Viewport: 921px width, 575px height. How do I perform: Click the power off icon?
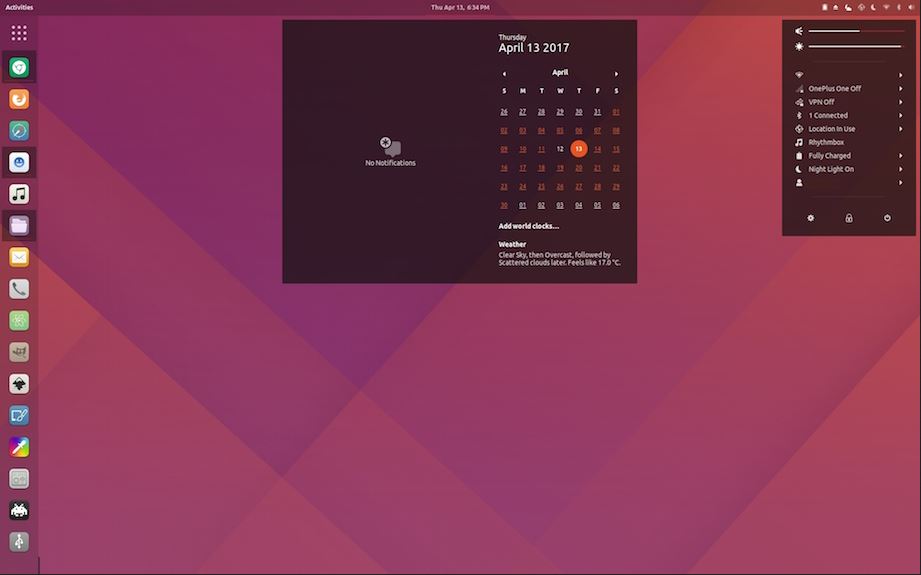click(x=887, y=218)
